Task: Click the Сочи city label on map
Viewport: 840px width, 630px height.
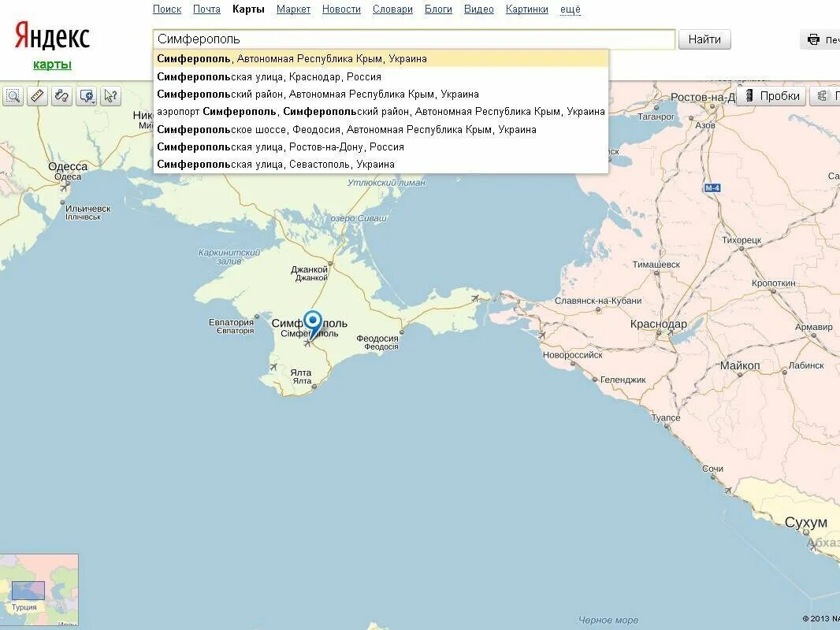Action: coord(712,469)
